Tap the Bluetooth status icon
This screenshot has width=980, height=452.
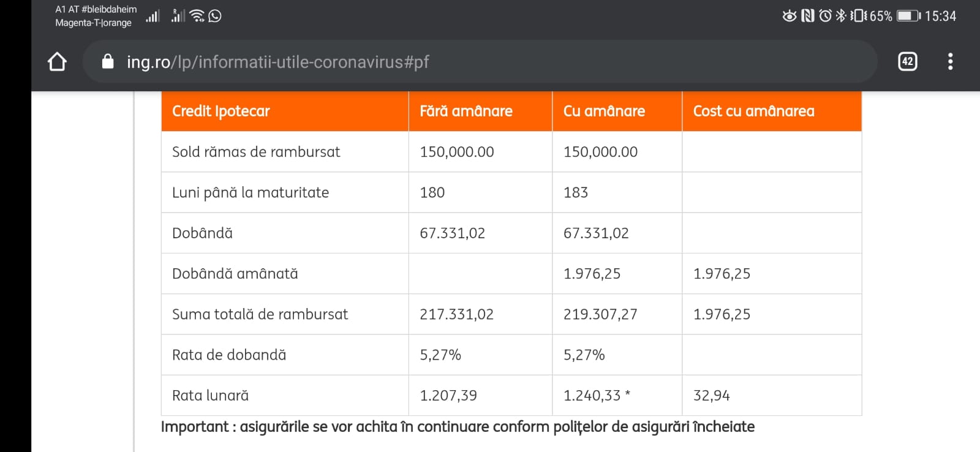point(840,16)
